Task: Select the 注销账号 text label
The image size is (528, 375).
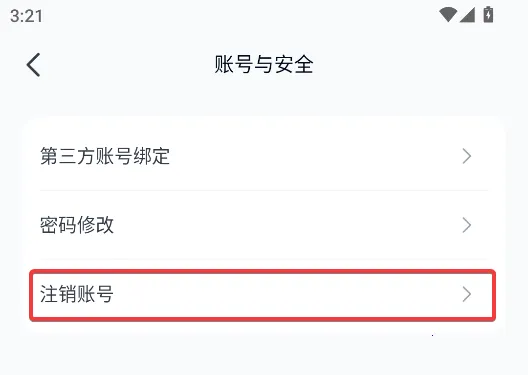Action: click(x=77, y=294)
